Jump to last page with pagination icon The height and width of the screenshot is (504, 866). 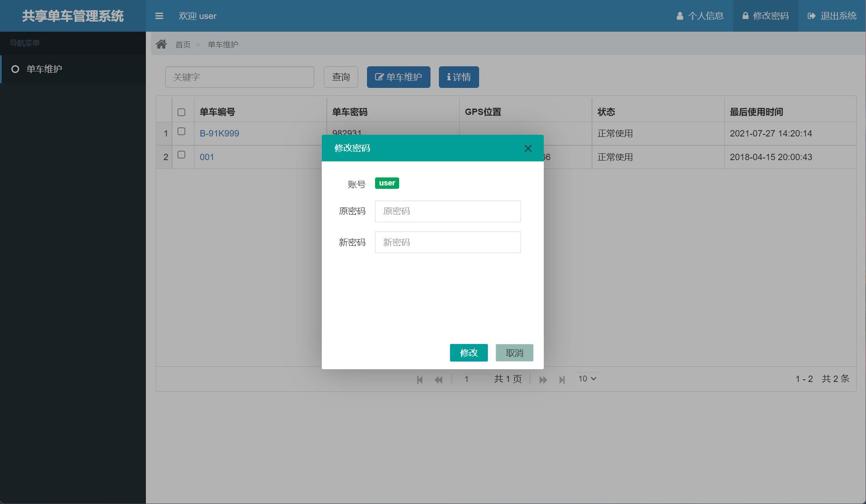(x=562, y=379)
